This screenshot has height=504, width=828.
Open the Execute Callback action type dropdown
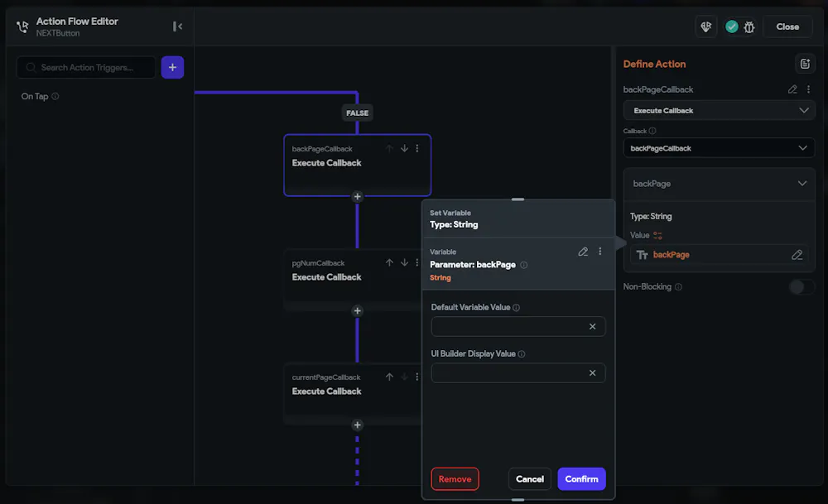click(719, 110)
